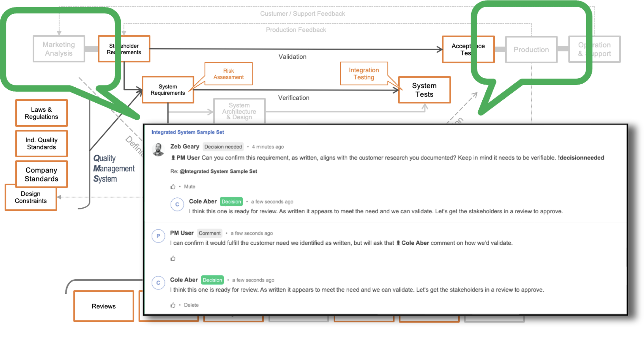Click the bottom Cole Aber 'C' avatar
The width and height of the screenshot is (644, 361).
pos(158,283)
